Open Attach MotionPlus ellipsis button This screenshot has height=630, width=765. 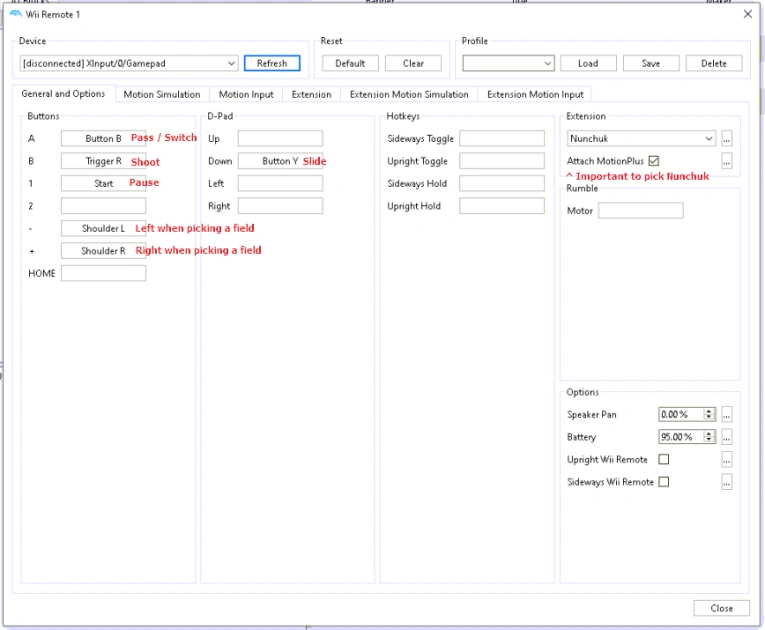[x=726, y=161]
